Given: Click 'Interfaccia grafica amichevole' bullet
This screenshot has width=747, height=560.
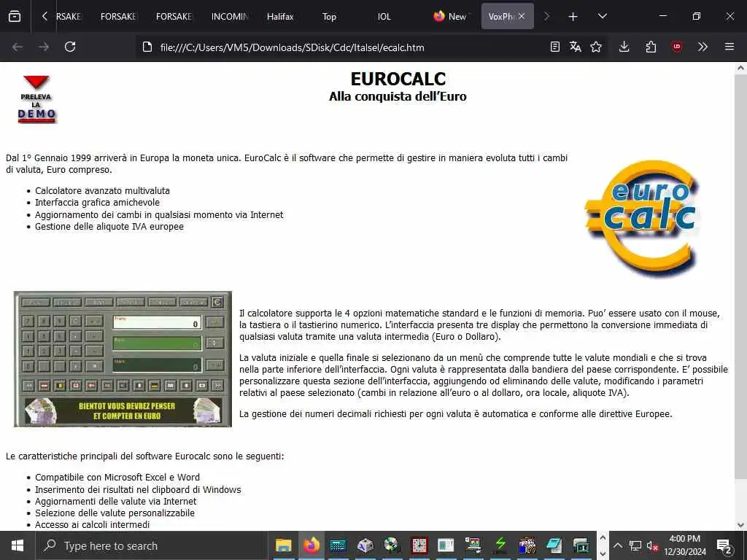Looking at the screenshot, I should tap(97, 203).
